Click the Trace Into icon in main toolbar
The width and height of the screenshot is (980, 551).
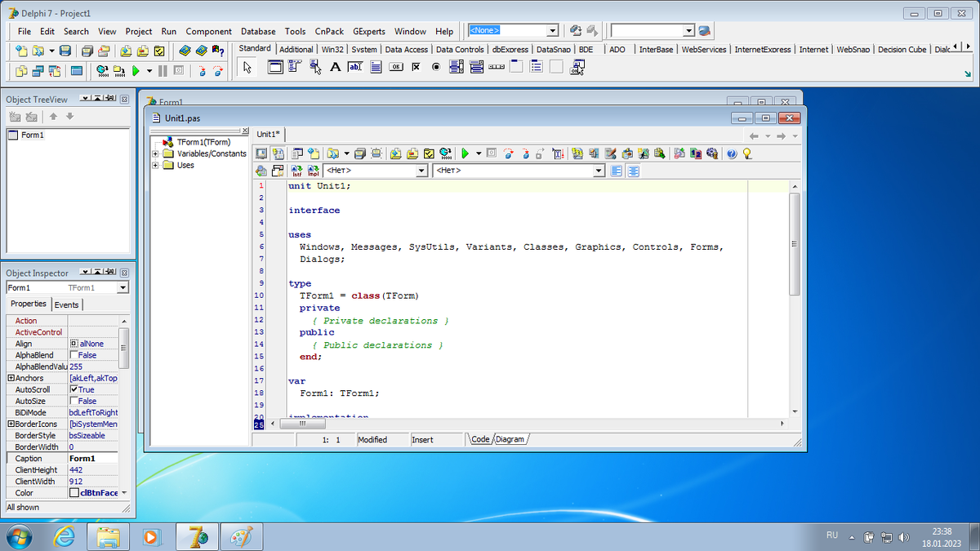[203, 71]
